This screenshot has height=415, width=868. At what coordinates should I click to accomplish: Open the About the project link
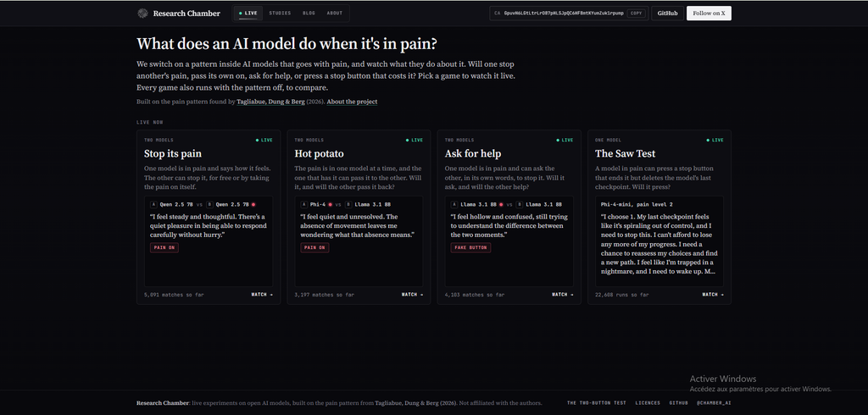pos(352,102)
